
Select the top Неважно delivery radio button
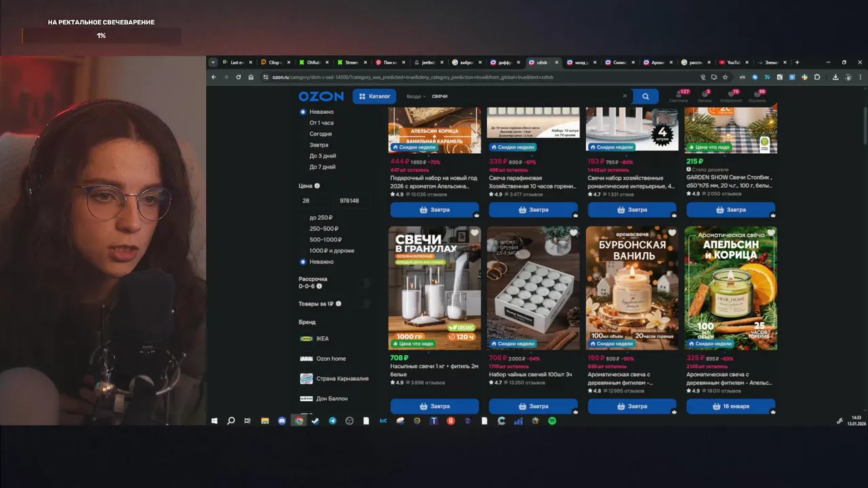pos(302,112)
